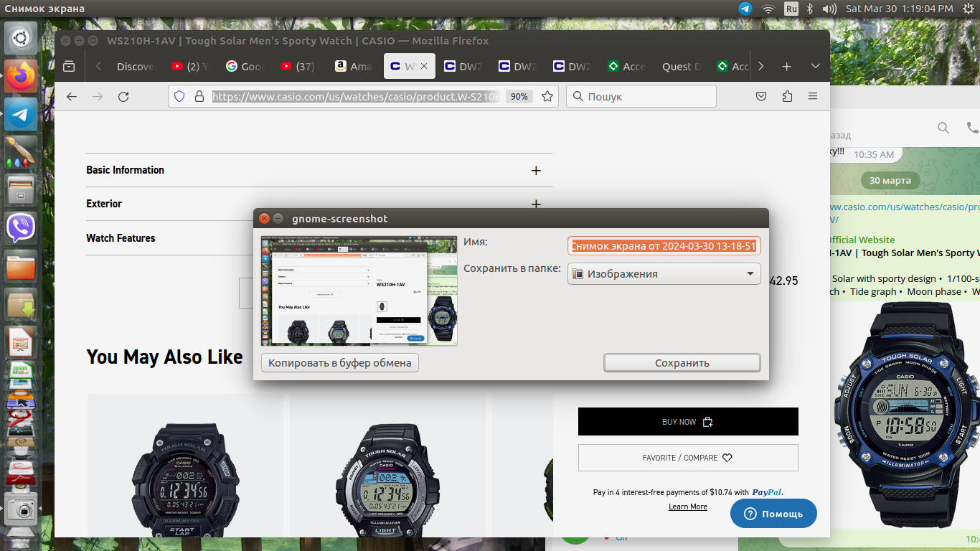Click the 90% zoom level badge

coord(519,96)
